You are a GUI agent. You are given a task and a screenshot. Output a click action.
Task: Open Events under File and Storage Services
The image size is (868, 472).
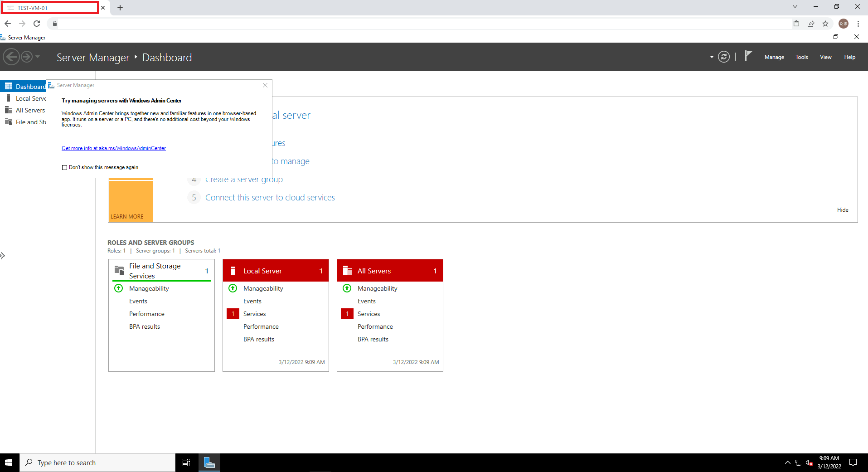point(138,301)
